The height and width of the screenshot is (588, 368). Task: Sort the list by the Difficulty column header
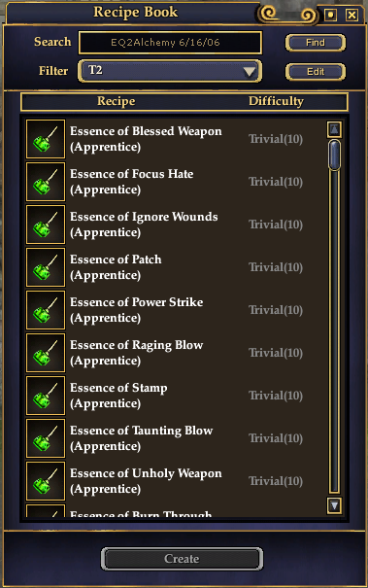[276, 101]
